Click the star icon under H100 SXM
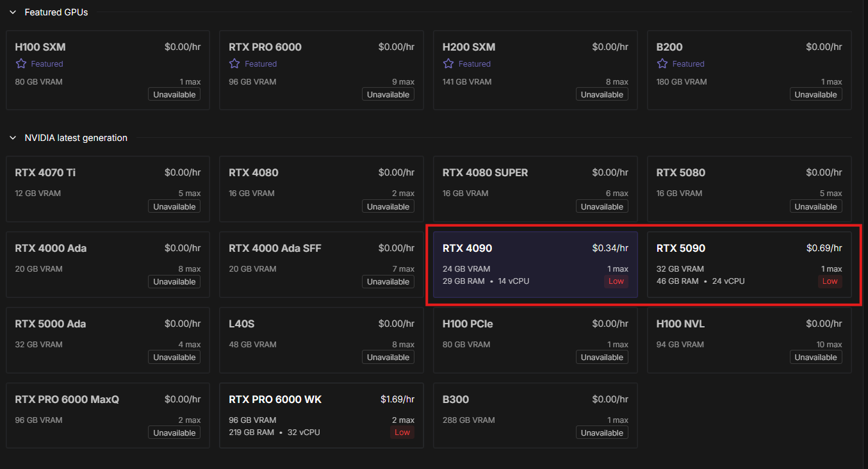 coord(21,63)
